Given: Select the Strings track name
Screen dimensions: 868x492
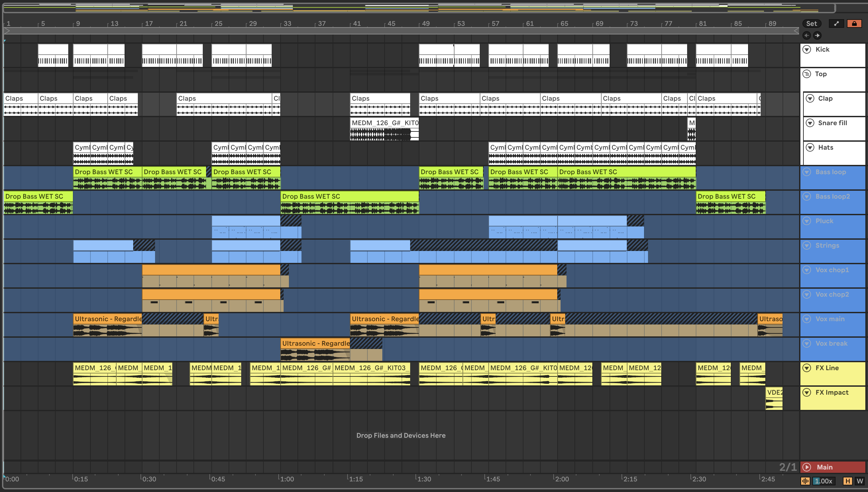Looking at the screenshot, I should (x=828, y=245).
